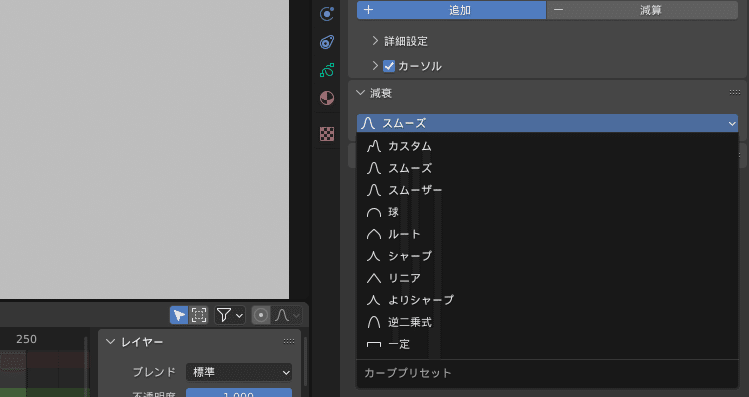The height and width of the screenshot is (397, 749).
Task: Open the ブレンド 標準 dropdown
Action: pyautogui.click(x=239, y=372)
